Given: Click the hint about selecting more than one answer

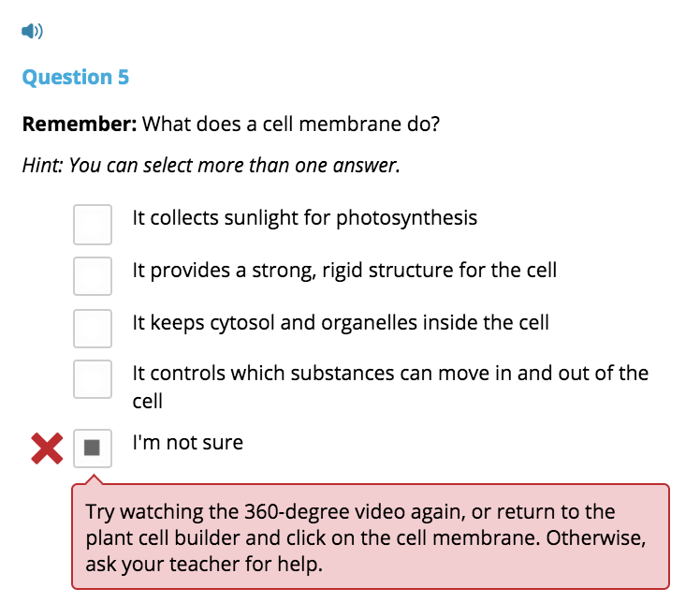Looking at the screenshot, I should tap(211, 166).
